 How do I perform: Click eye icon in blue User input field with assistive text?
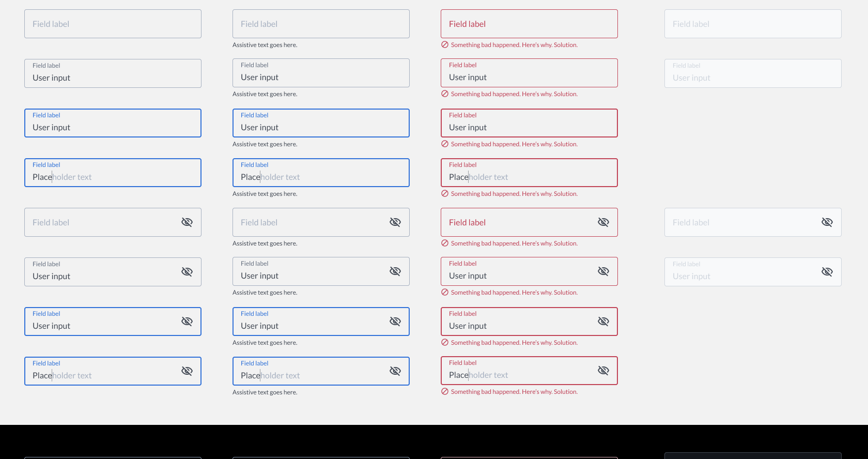click(x=395, y=322)
